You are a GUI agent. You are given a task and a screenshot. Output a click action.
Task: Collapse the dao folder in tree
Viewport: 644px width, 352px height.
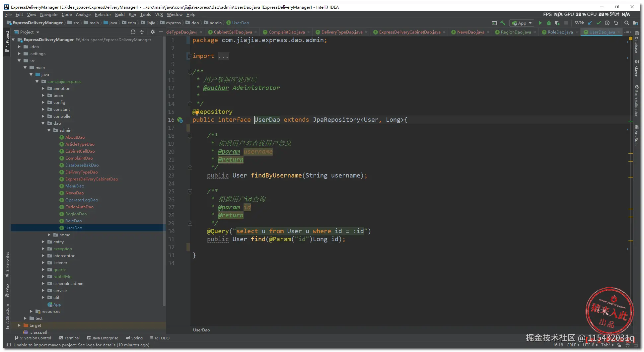(43, 123)
